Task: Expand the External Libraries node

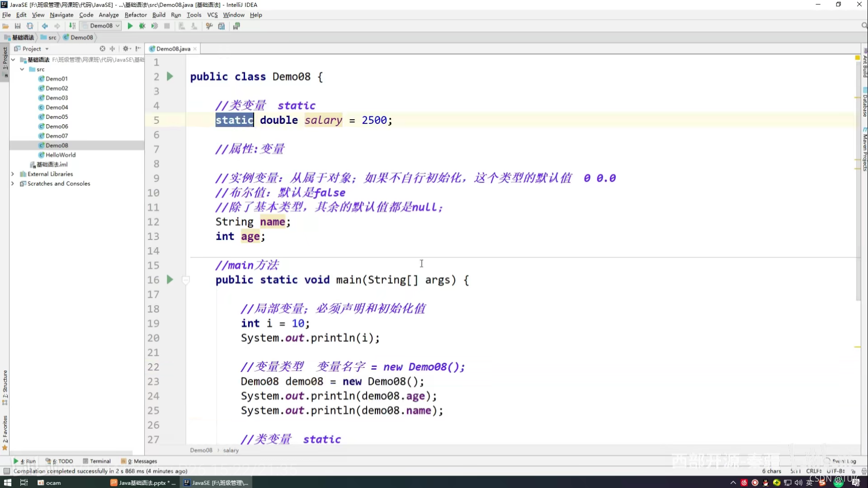Action: coord(13,174)
